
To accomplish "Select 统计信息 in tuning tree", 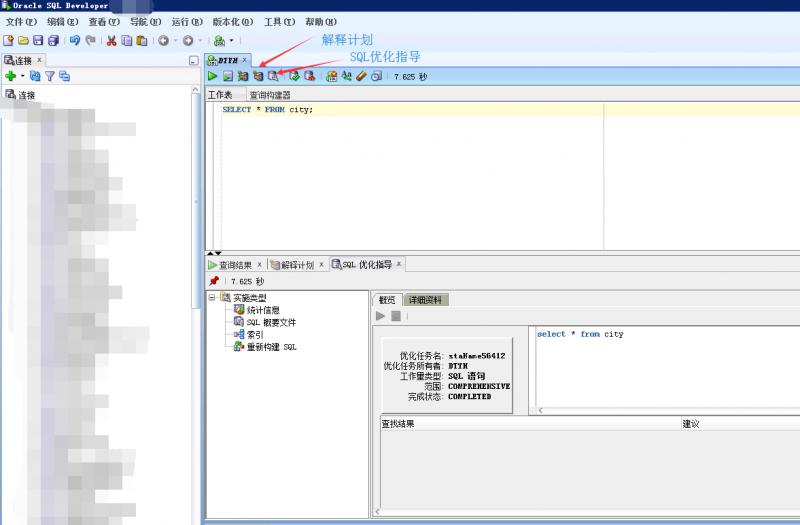I will pyautogui.click(x=257, y=310).
